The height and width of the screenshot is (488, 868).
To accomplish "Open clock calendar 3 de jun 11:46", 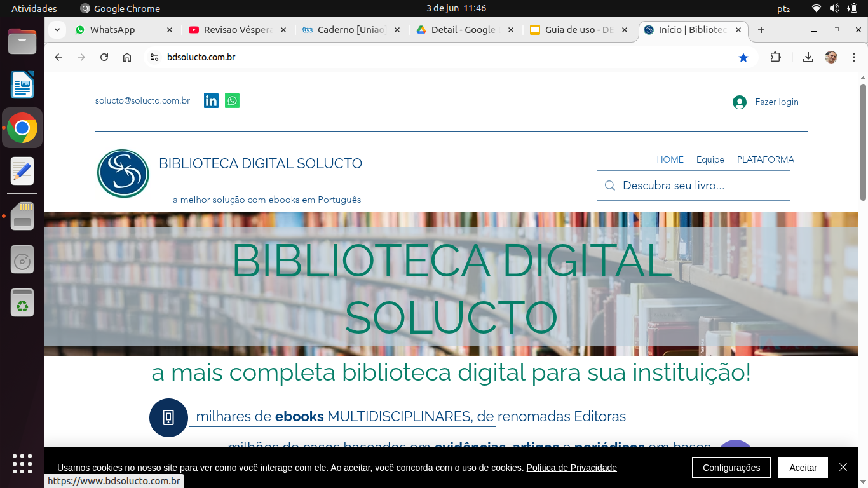I will coord(456,8).
